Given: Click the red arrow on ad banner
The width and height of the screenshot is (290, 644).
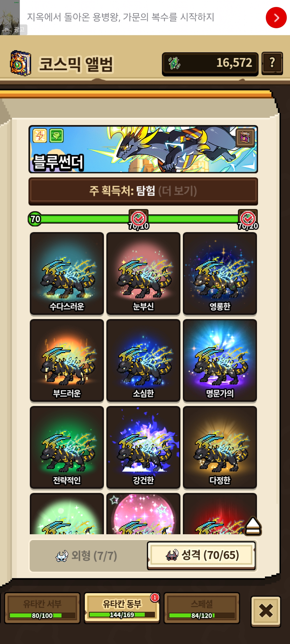Looking at the screenshot, I should coord(276,18).
